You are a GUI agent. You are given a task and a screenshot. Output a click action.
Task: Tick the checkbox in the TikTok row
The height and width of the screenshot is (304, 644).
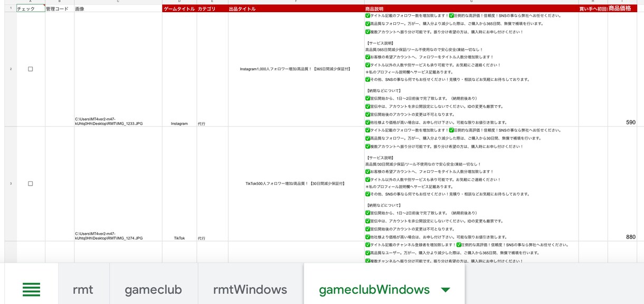(x=30, y=183)
